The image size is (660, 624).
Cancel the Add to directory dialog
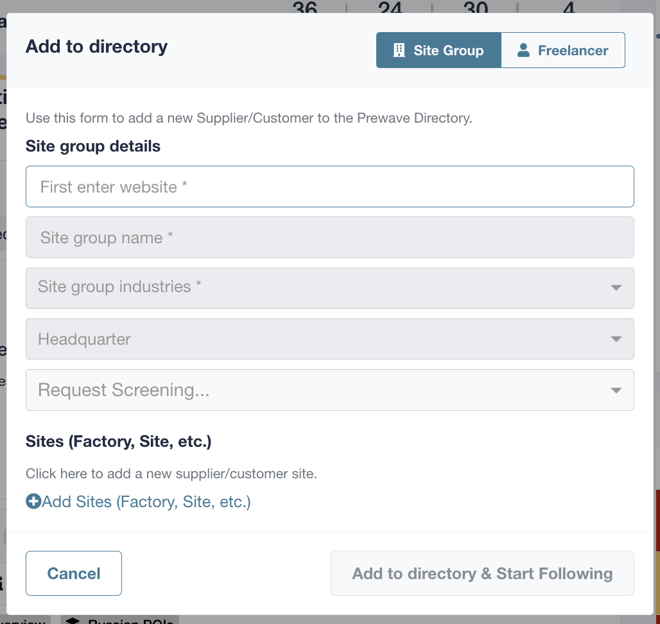pyautogui.click(x=74, y=573)
